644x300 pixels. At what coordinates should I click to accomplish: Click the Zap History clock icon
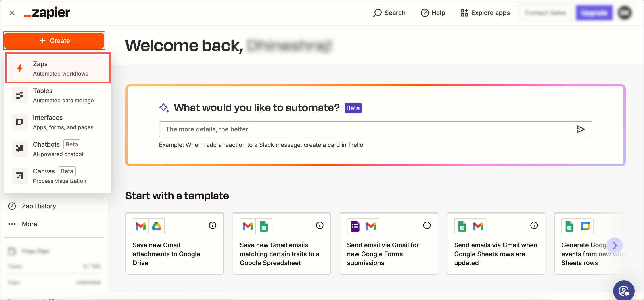click(12, 206)
